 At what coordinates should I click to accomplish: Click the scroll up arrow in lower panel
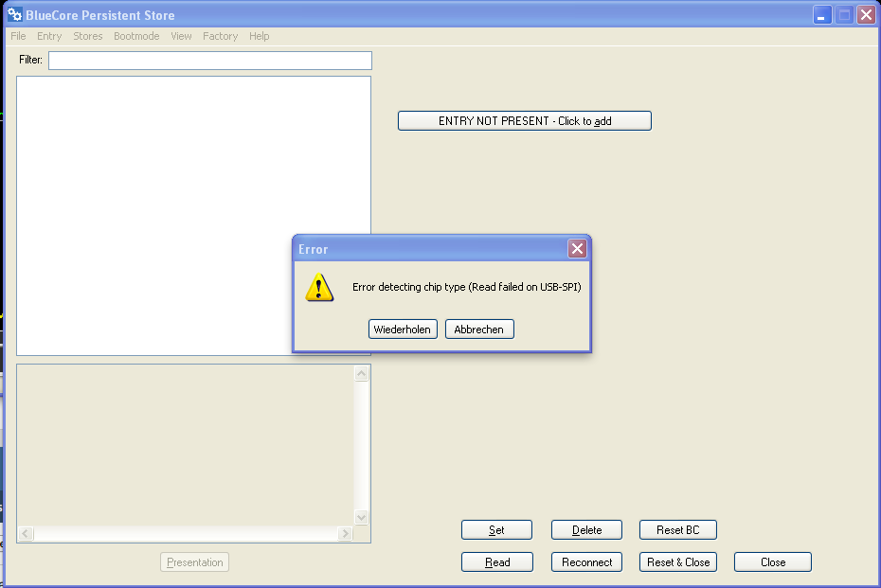[361, 374]
